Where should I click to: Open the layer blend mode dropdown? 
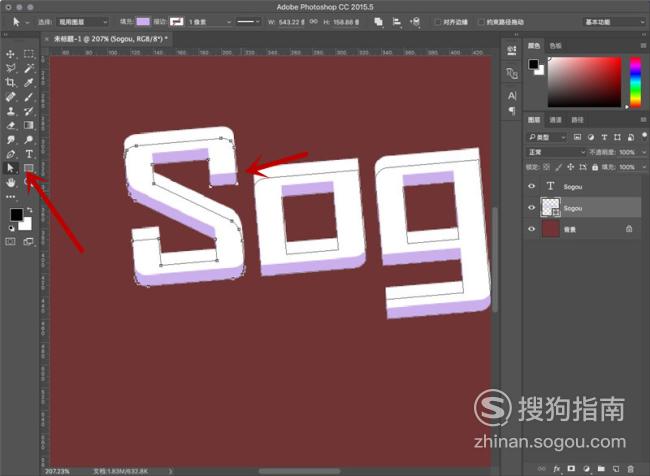pos(556,152)
